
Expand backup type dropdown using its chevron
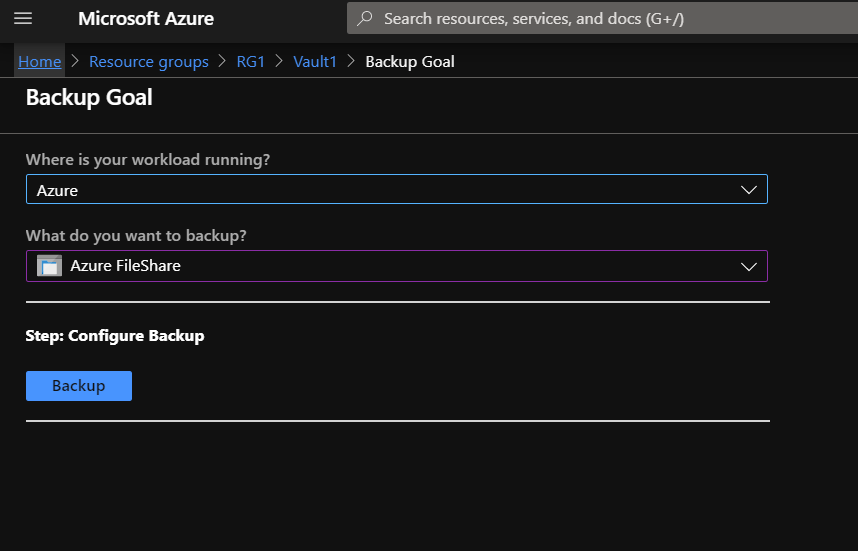pos(749,266)
